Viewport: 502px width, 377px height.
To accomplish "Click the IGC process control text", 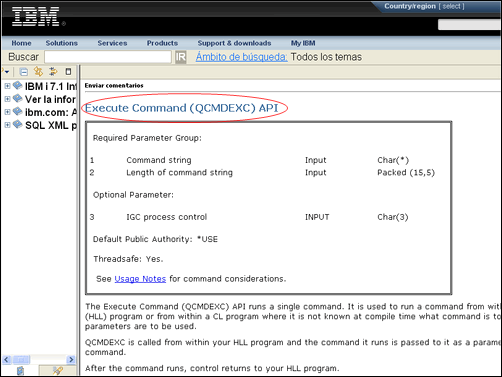I will click(166, 217).
